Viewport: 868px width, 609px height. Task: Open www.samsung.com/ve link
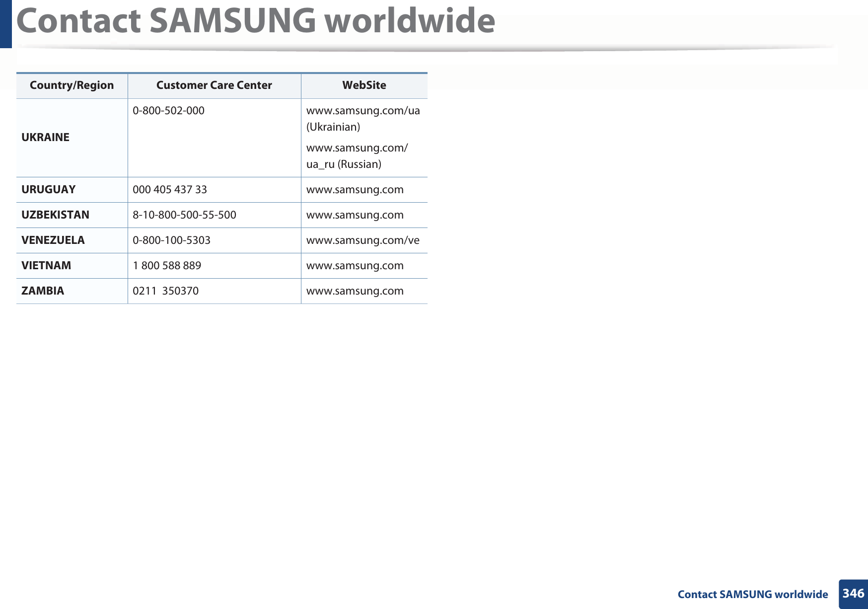point(363,240)
